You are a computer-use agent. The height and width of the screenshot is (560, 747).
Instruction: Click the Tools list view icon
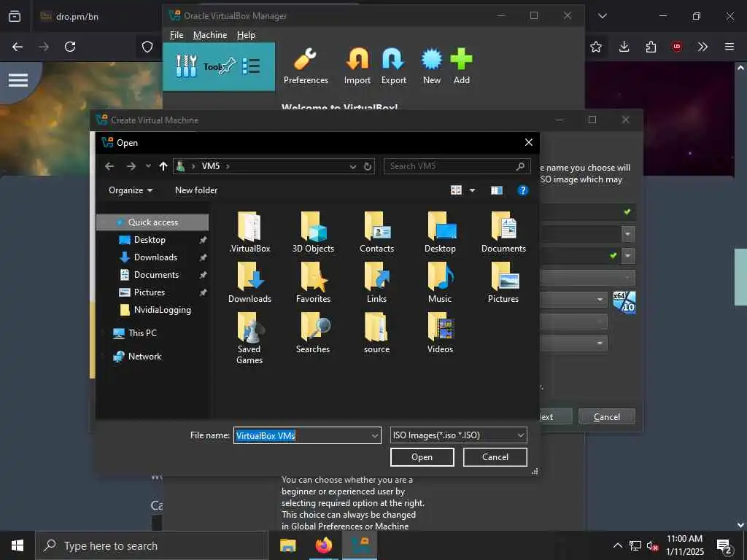coord(251,66)
